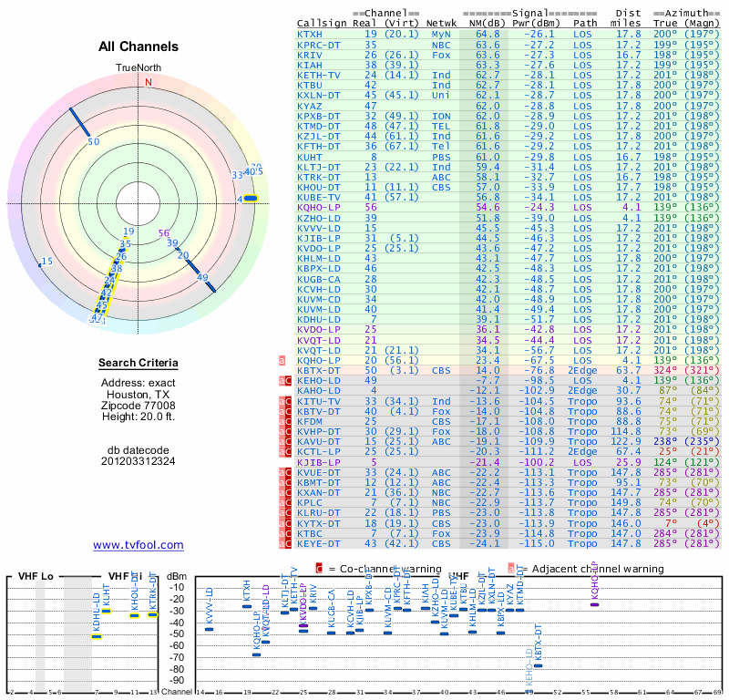Click the KBTX-DT signal bar in UHF chart
This screenshot has width=729, height=700.
538,665
